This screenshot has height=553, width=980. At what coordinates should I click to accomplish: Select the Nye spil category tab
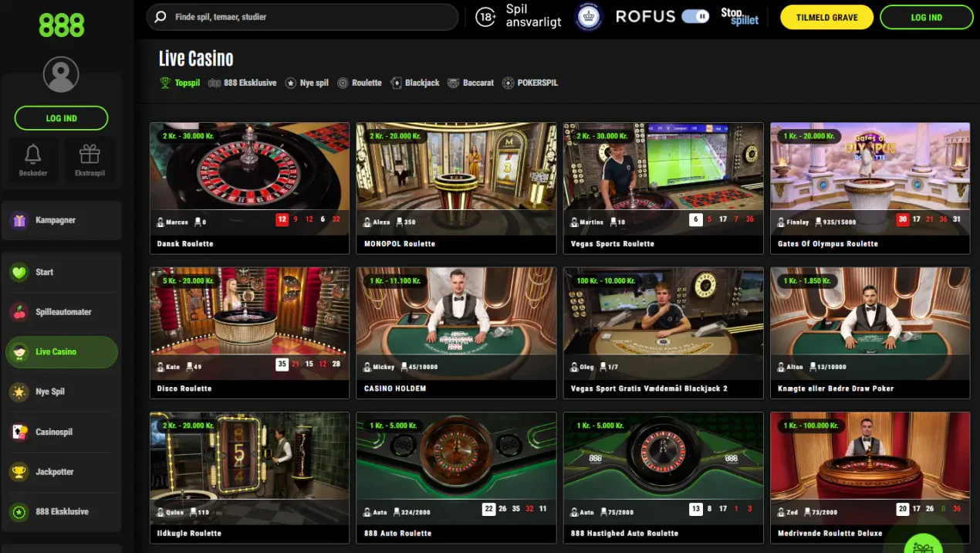point(307,83)
